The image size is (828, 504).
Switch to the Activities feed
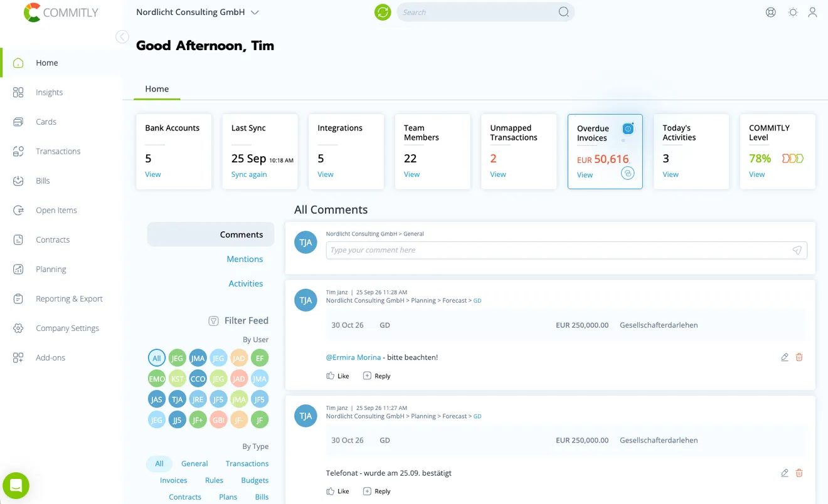click(x=246, y=283)
